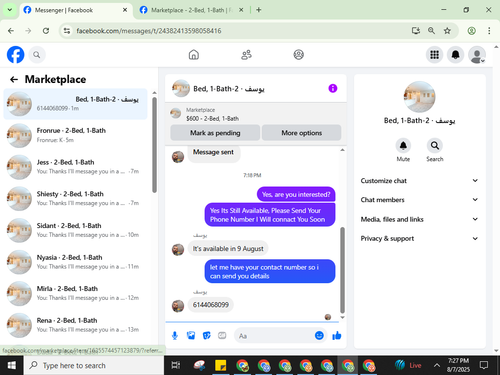500x375 pixels.
Task: Click the Search conversation magnifier icon
Action: [x=435, y=146]
